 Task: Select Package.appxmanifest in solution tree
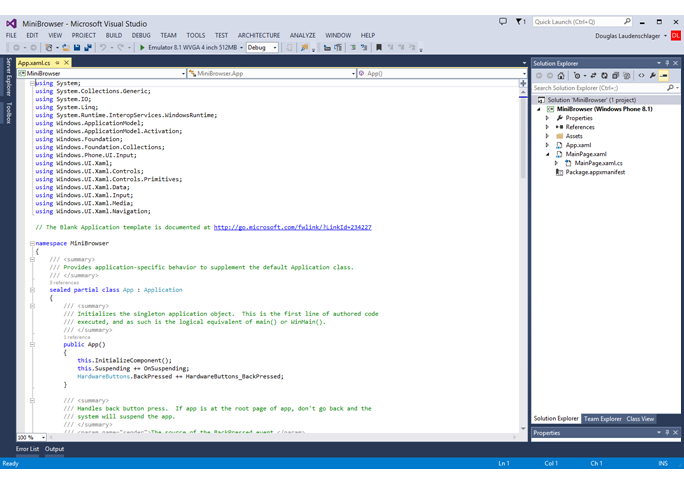pos(595,172)
